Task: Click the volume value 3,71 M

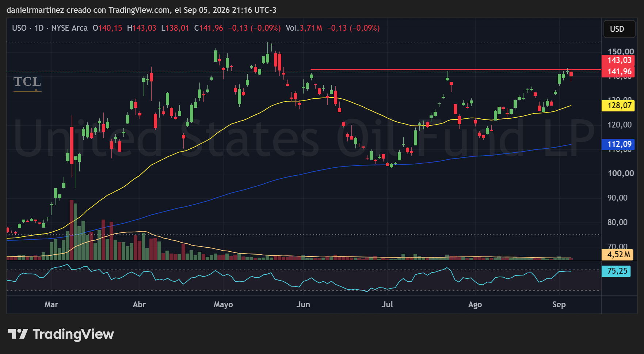Action: (311, 28)
